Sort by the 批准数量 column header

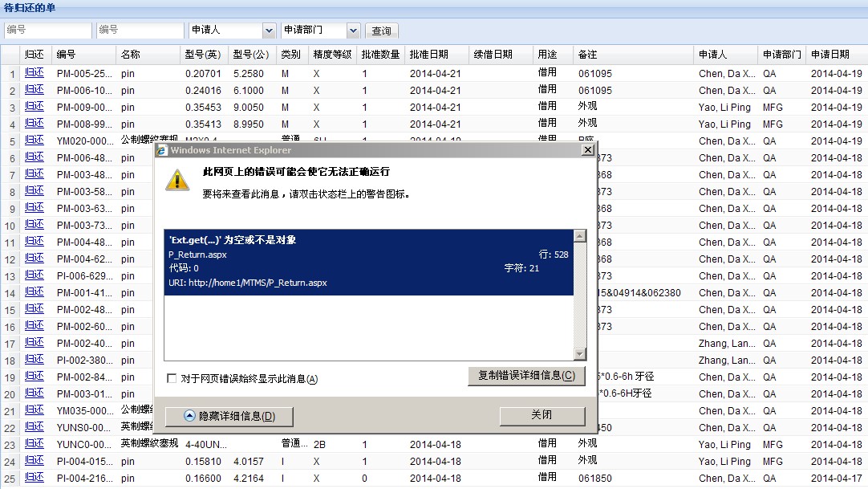point(381,55)
